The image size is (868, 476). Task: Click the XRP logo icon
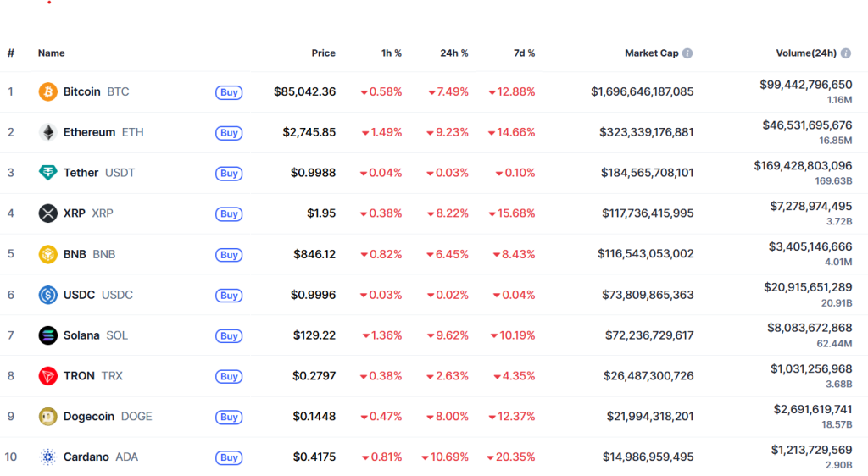pyautogui.click(x=48, y=213)
